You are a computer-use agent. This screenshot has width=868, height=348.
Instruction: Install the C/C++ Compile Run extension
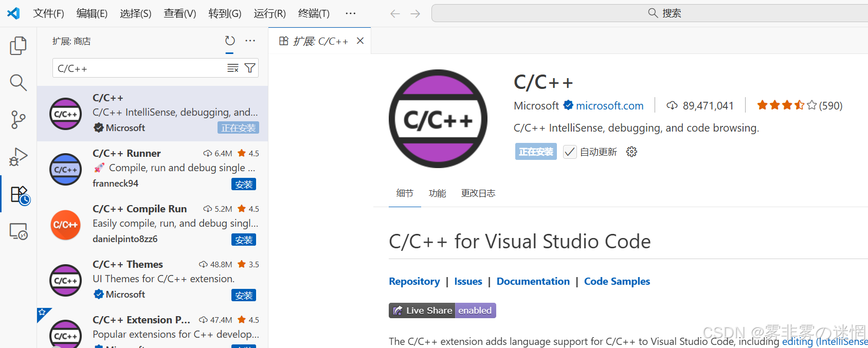coord(244,240)
